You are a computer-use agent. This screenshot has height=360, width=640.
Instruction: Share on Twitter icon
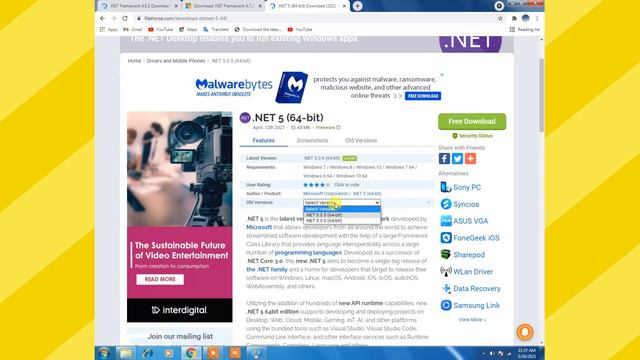click(457, 158)
